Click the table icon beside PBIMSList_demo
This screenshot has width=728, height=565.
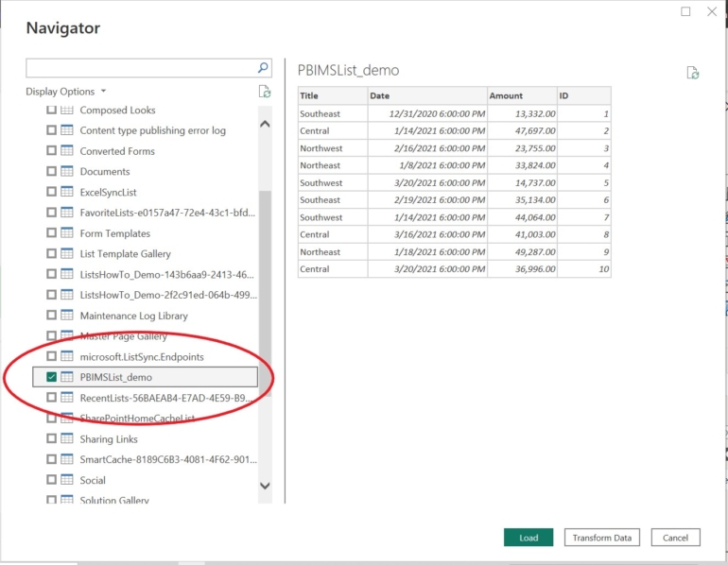[67, 377]
